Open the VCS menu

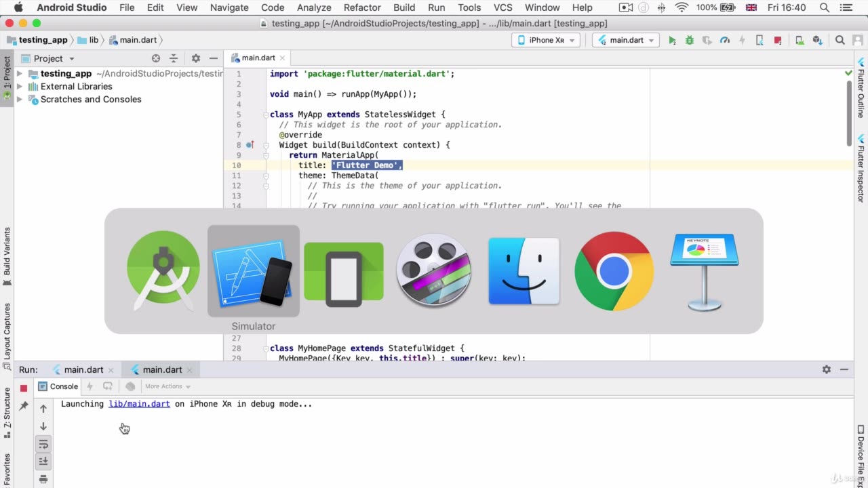[502, 7]
